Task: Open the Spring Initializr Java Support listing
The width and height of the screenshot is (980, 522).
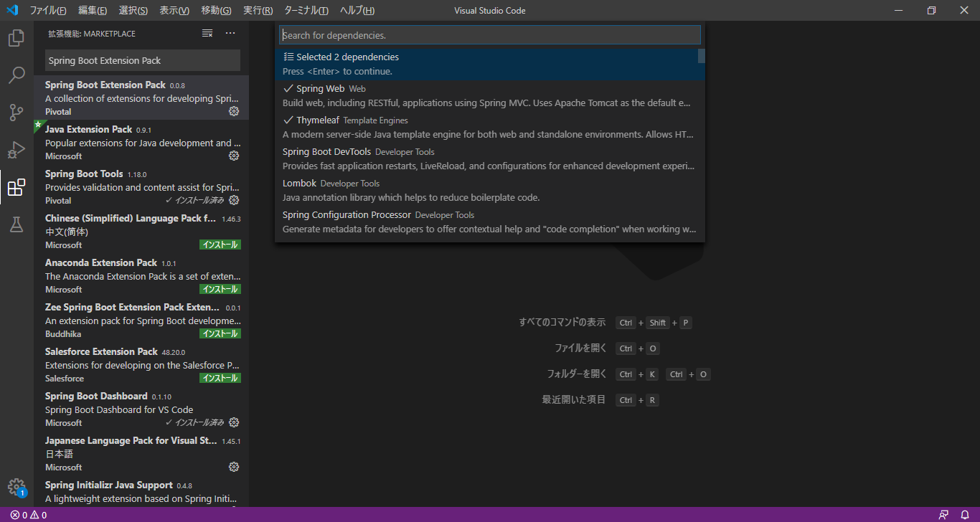Action: tap(141, 492)
